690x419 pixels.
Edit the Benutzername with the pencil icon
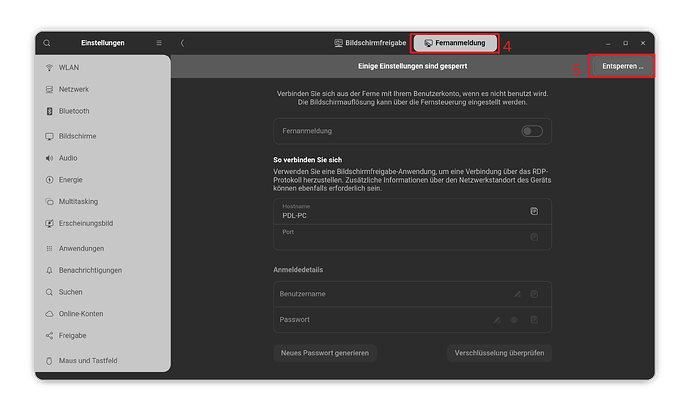[x=517, y=294]
